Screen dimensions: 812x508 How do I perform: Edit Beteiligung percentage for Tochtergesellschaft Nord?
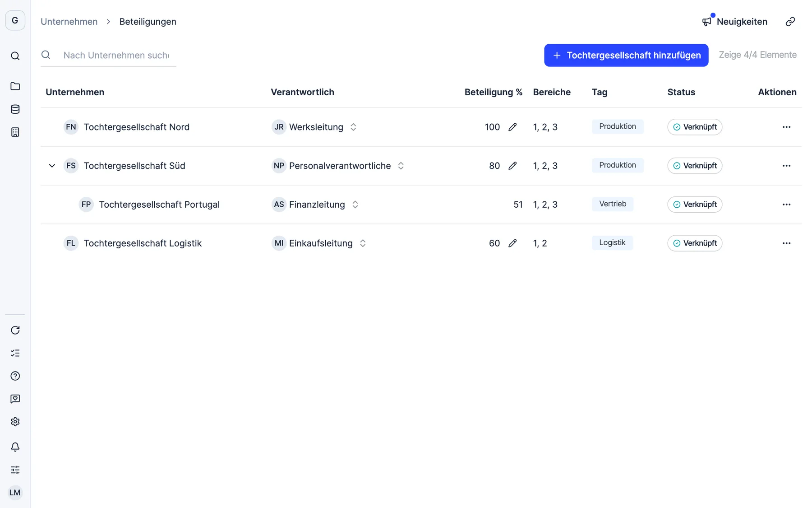512,127
